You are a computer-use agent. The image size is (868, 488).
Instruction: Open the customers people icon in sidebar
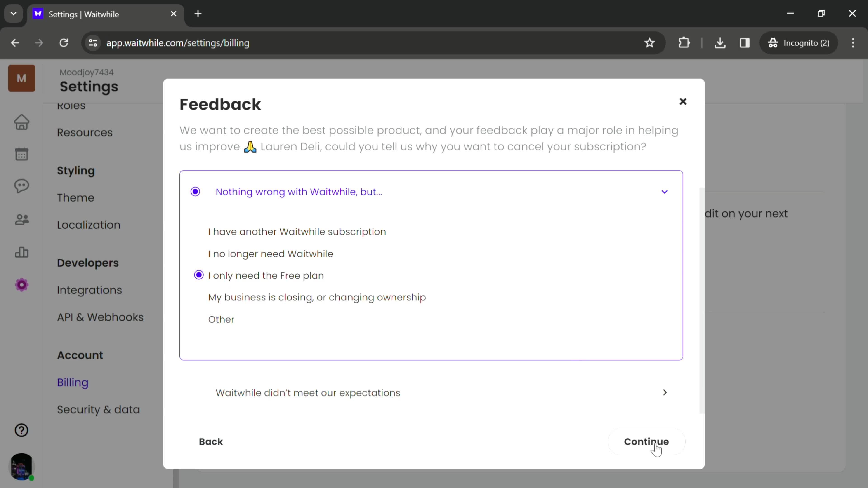click(21, 220)
